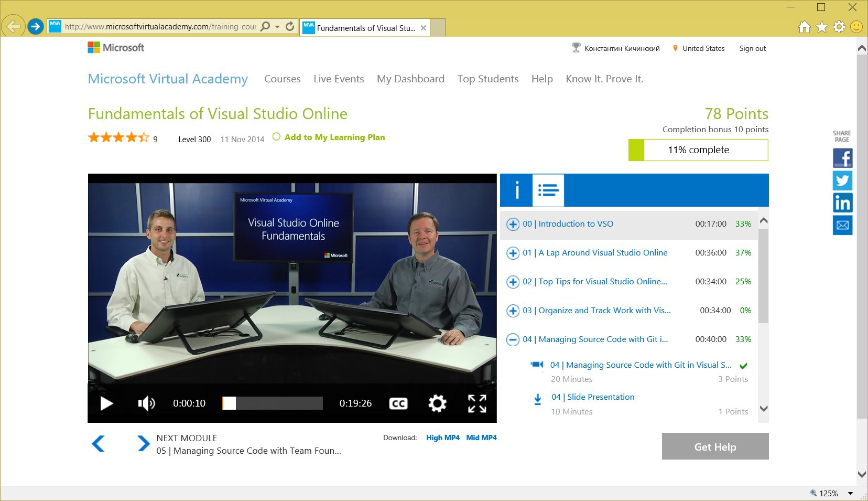Viewport: 868px width, 501px height.
Task: Collapse module 04 Managing Source Code
Action: click(x=513, y=339)
